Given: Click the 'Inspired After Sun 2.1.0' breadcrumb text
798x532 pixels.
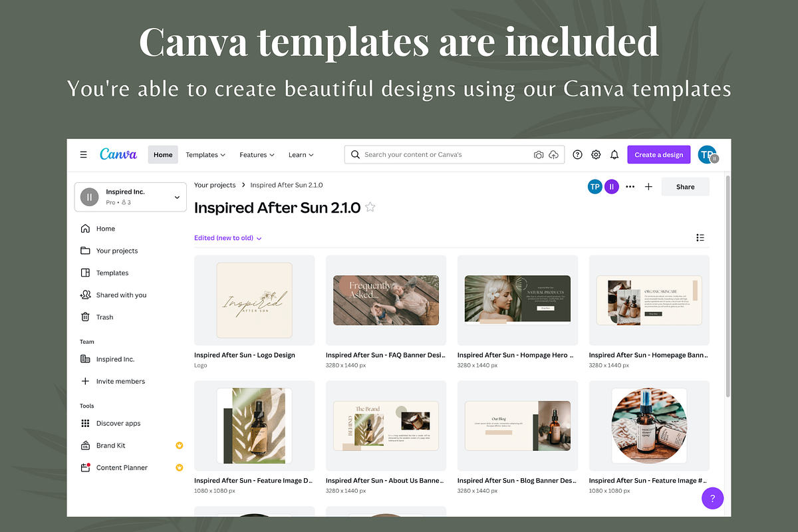Looking at the screenshot, I should (x=287, y=185).
